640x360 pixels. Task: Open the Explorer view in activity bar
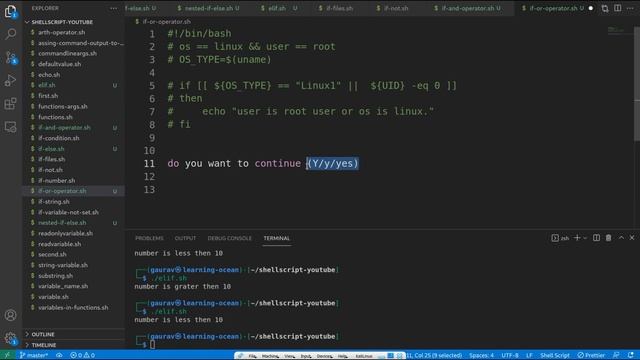point(11,11)
